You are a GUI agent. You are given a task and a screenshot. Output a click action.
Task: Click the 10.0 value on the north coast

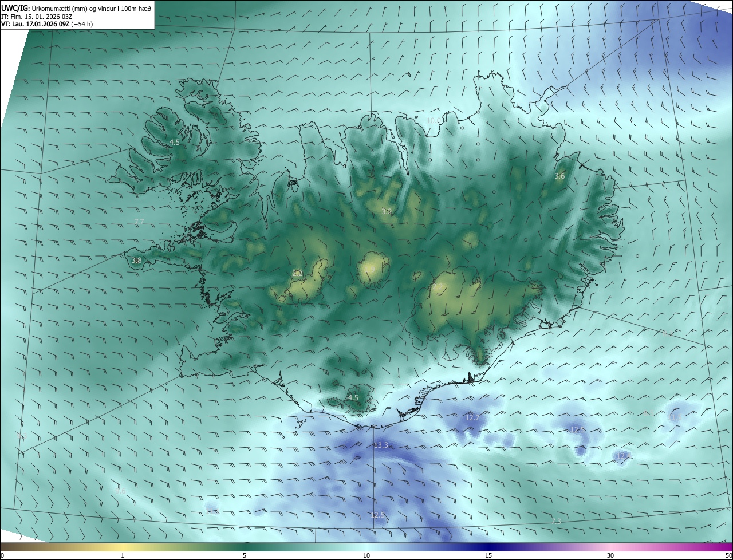pyautogui.click(x=434, y=120)
